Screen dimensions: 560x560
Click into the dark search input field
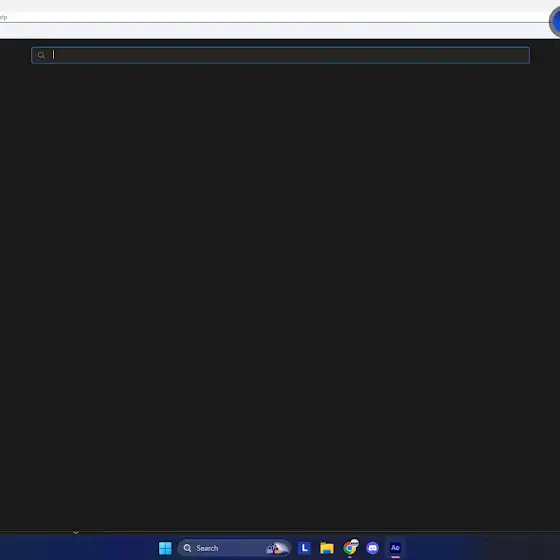coord(280,55)
